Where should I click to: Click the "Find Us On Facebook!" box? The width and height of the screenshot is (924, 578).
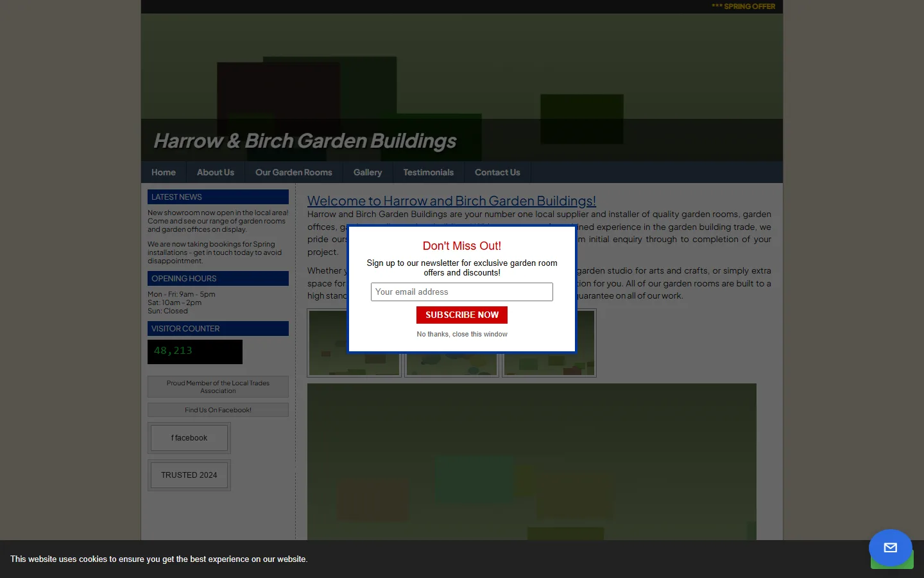pos(218,410)
